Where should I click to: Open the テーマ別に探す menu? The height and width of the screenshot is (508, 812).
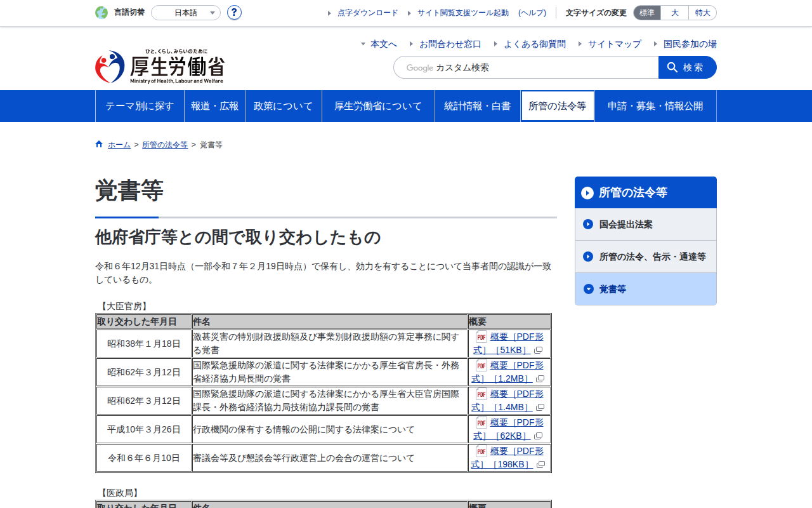(140, 106)
